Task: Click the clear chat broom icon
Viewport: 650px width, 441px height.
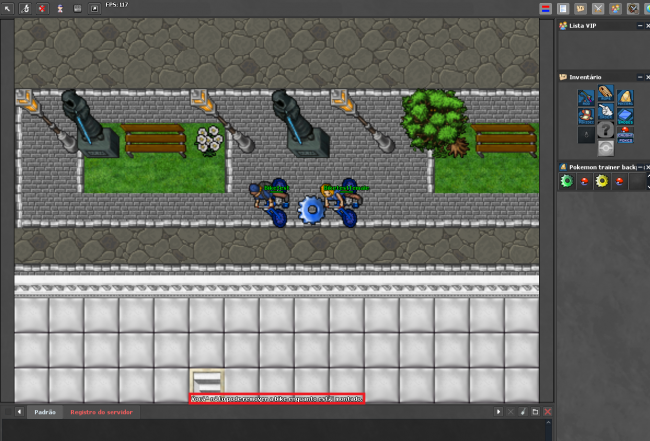Action: point(523,412)
